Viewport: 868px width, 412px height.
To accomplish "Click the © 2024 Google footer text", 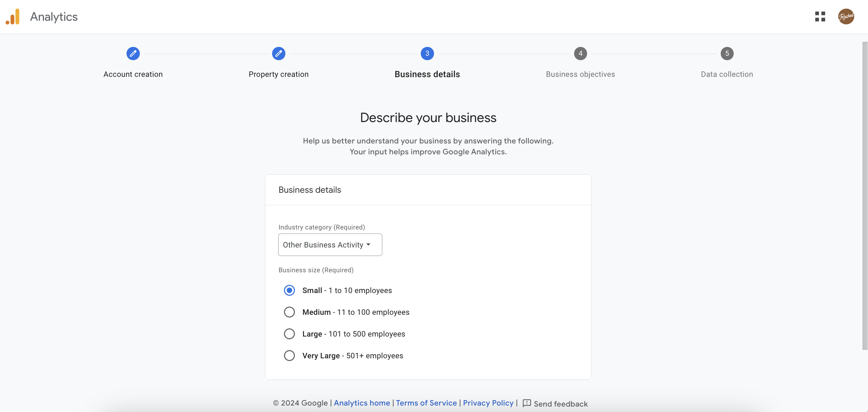I will coord(300,403).
